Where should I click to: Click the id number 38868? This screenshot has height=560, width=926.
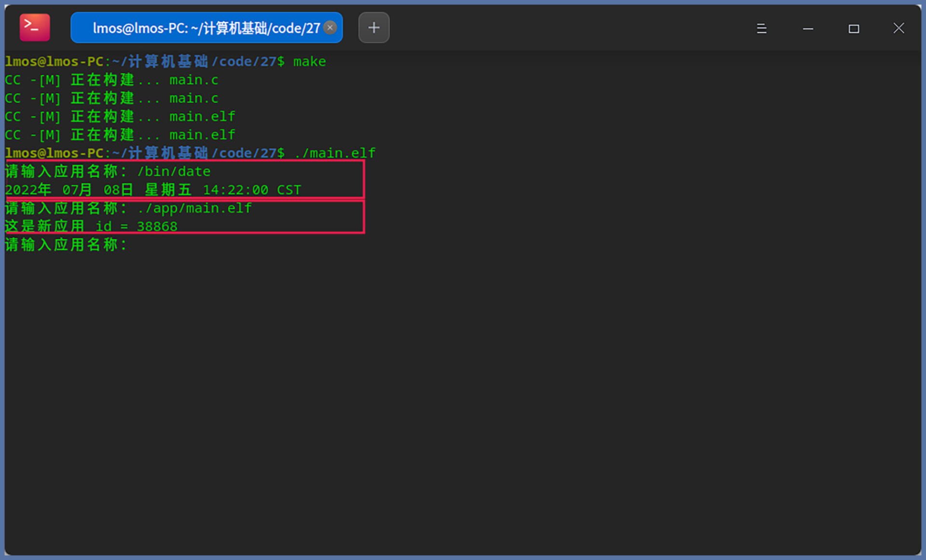[x=157, y=227]
